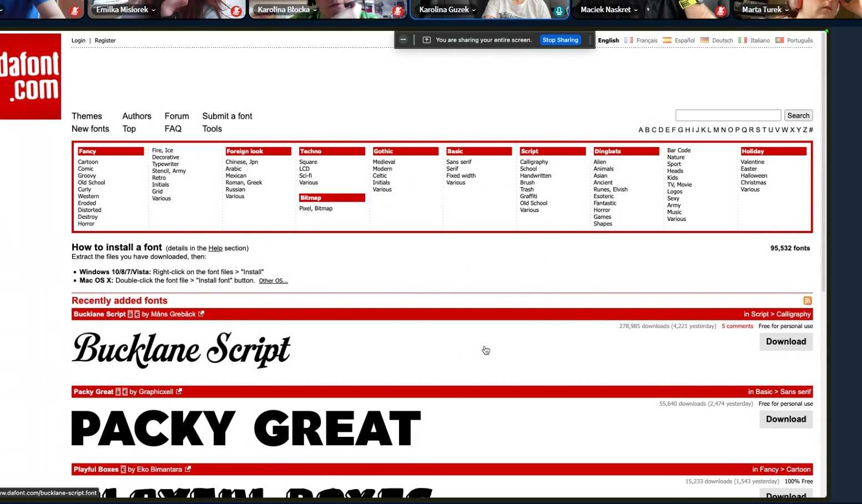Click Karolina Blocka's muted microphone icon
The image size is (862, 504).
397,11
